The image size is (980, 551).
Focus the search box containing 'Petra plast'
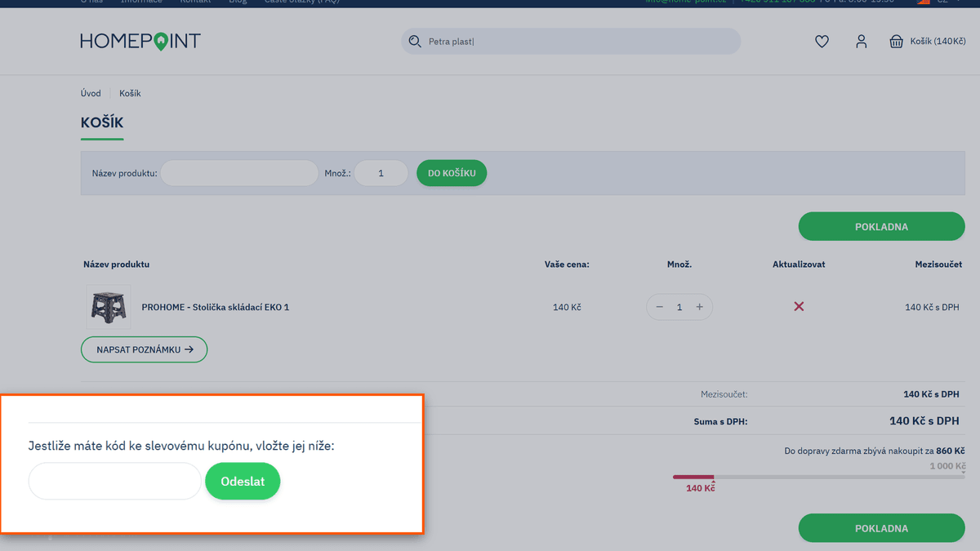click(x=571, y=42)
